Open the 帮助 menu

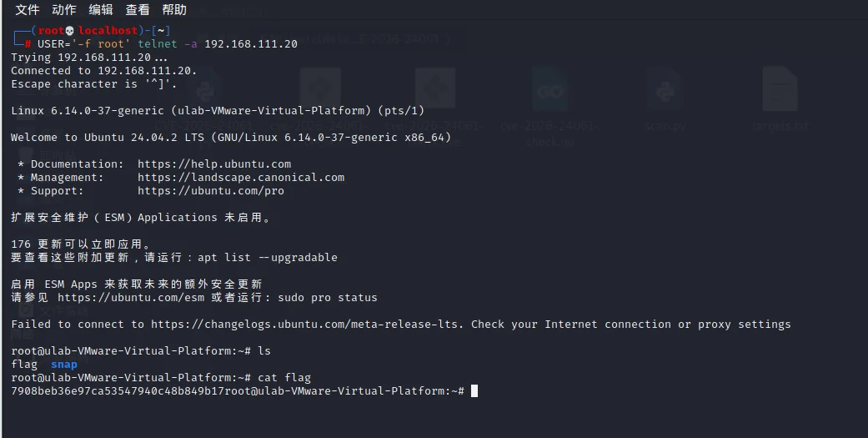tap(173, 9)
